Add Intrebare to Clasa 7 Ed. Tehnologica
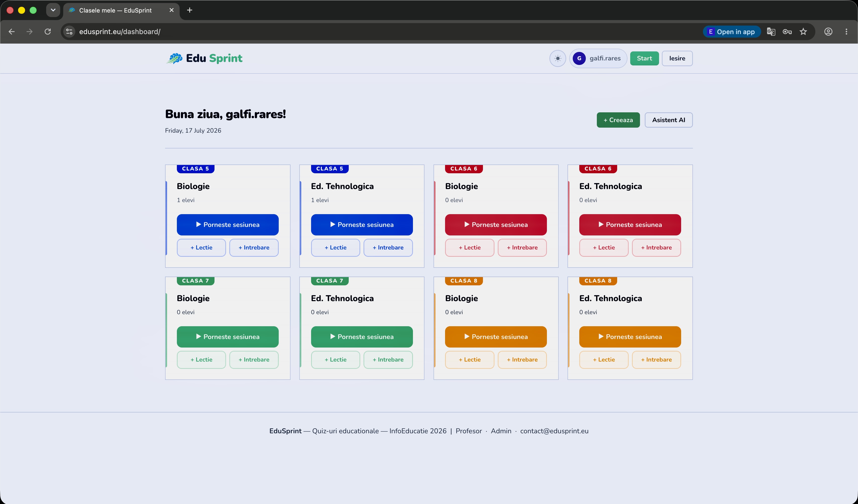This screenshot has width=858, height=504. [388, 360]
